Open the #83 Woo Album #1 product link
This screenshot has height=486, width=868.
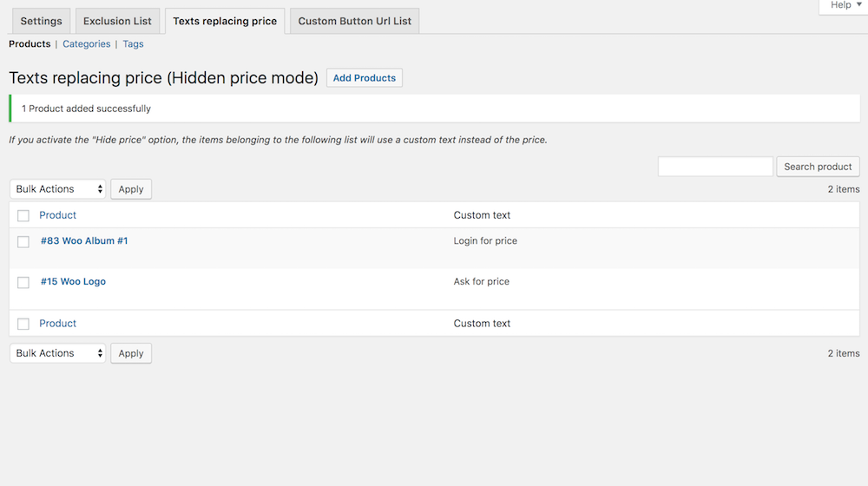pyautogui.click(x=84, y=240)
